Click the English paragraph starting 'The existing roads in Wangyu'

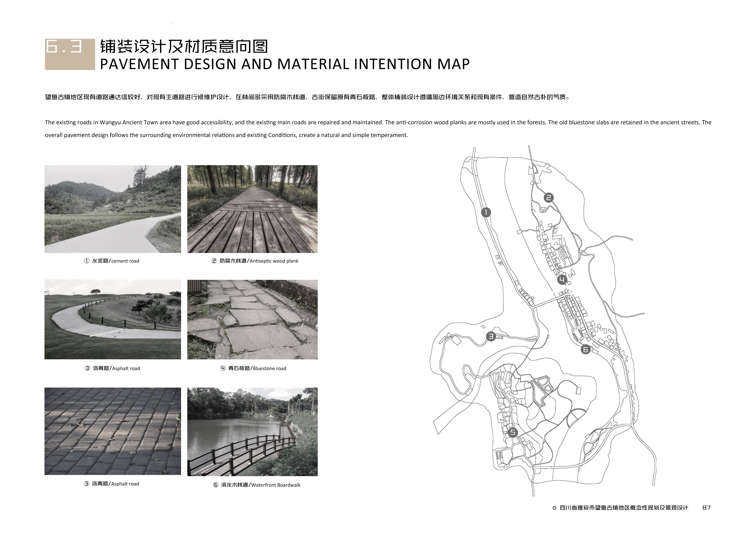(378, 129)
